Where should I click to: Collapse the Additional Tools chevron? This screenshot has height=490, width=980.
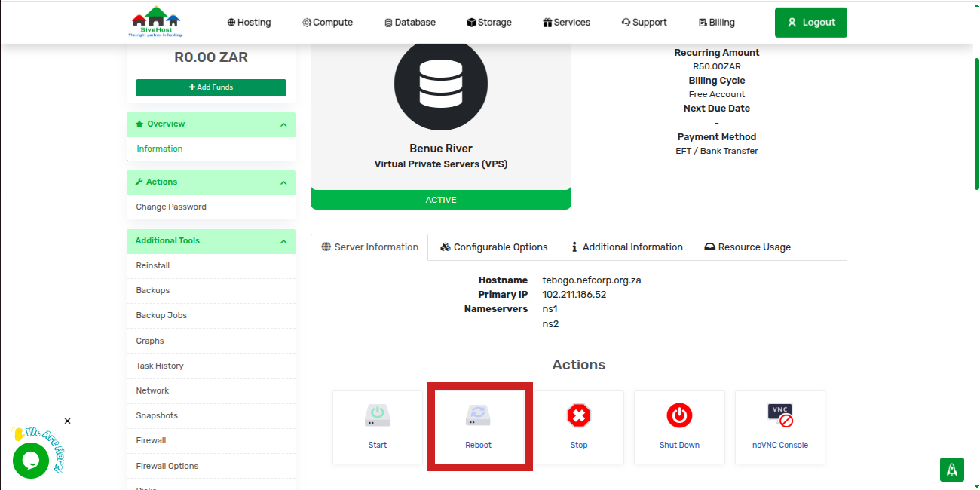coord(283,242)
